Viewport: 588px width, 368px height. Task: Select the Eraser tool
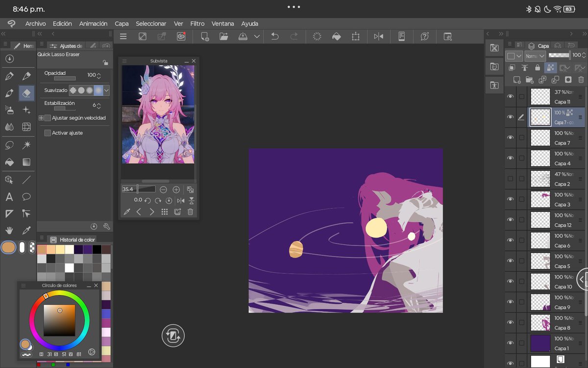click(x=26, y=93)
